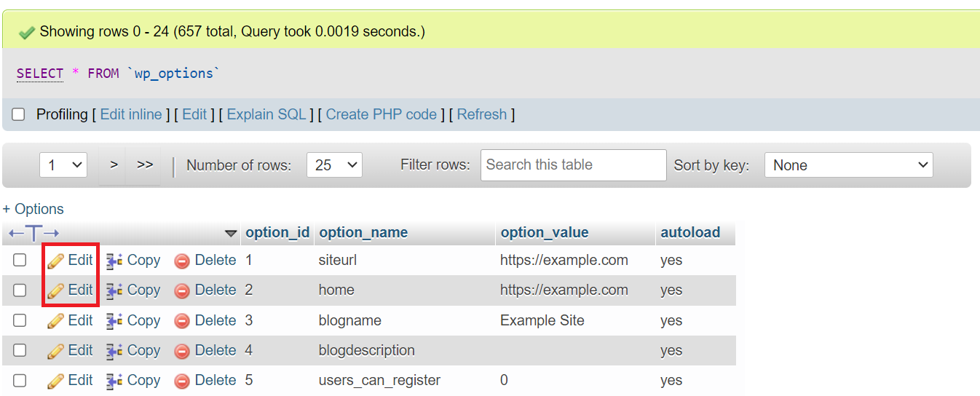Image resolution: width=980 pixels, height=396 pixels.
Task: Click red Delete icon for blogname row
Action: pyautogui.click(x=182, y=321)
